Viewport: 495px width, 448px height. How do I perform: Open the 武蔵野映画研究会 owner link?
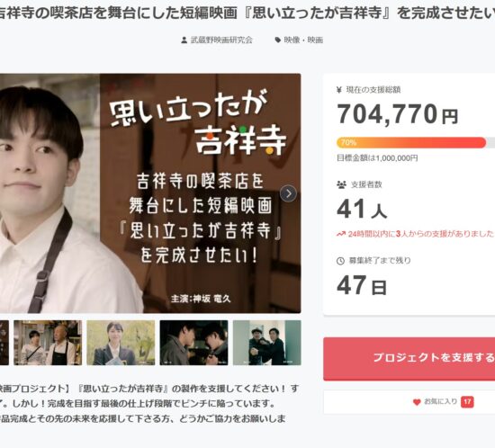tap(221, 40)
